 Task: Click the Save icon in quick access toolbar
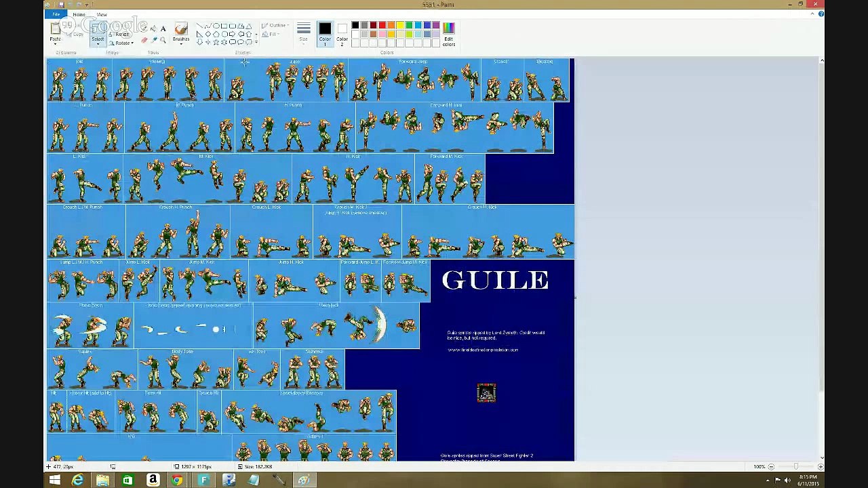pos(61,5)
